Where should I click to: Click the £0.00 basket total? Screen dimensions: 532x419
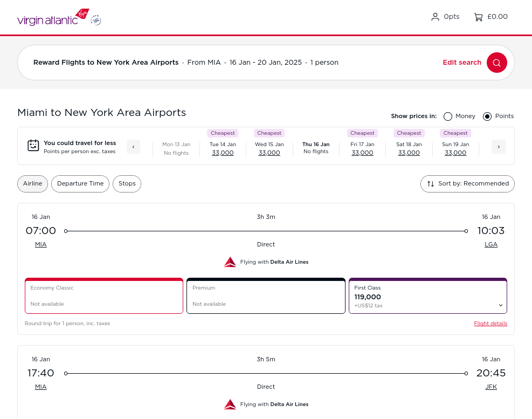point(497,17)
